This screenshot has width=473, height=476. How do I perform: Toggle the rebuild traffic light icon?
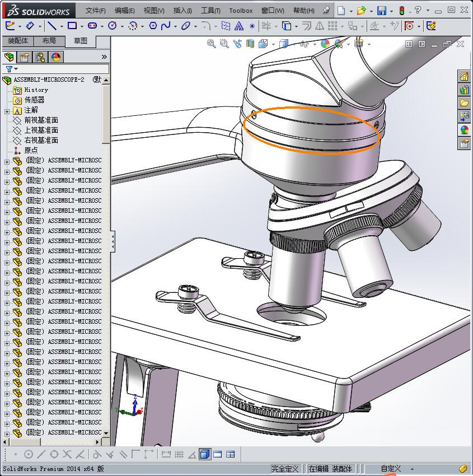click(x=401, y=11)
